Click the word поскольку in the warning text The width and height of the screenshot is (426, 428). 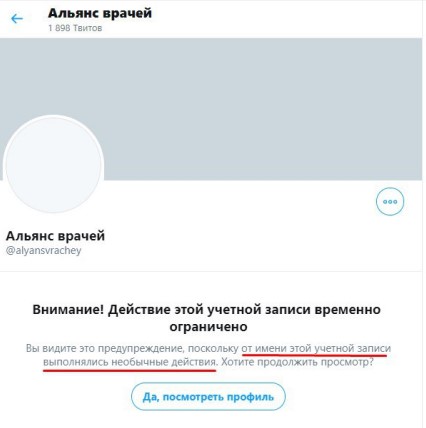click(x=213, y=349)
